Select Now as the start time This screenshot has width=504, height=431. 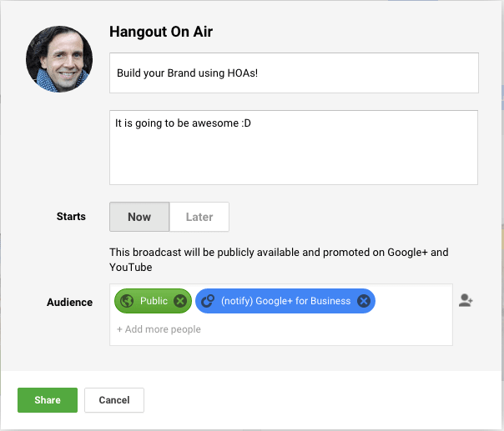(139, 217)
